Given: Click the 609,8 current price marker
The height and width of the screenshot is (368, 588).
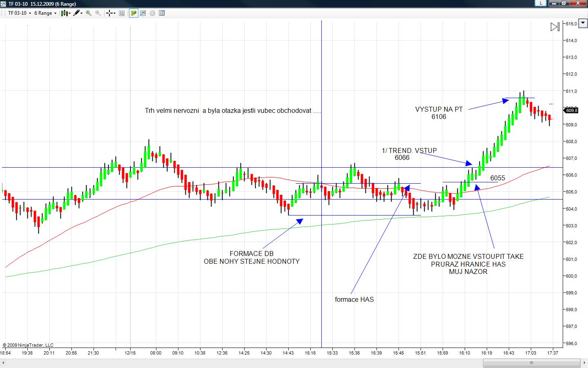Looking at the screenshot, I should pyautogui.click(x=571, y=110).
